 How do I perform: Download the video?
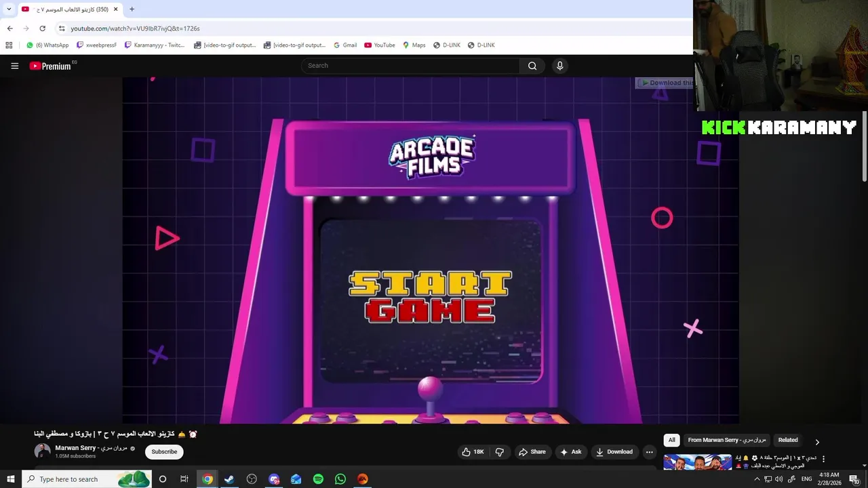(614, 452)
